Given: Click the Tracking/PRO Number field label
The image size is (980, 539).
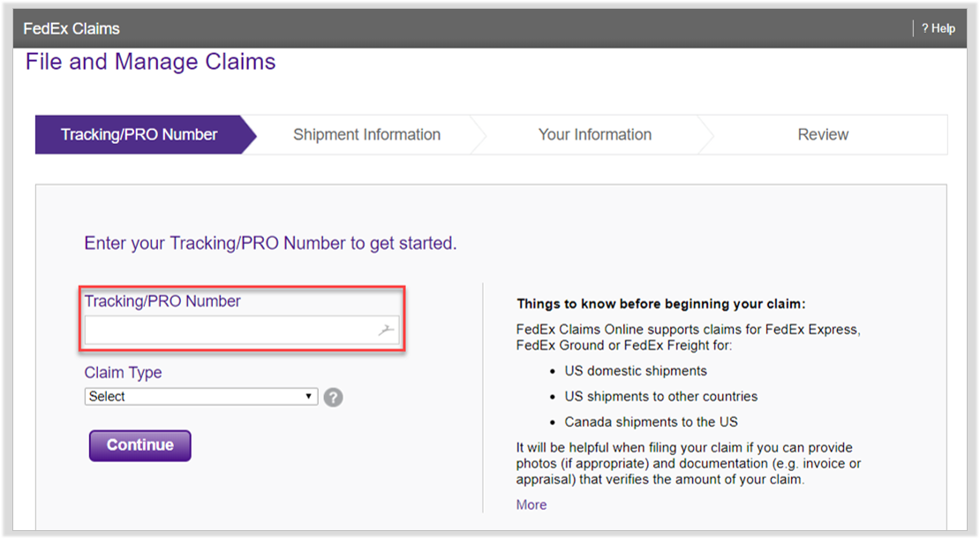Looking at the screenshot, I should click(x=162, y=301).
